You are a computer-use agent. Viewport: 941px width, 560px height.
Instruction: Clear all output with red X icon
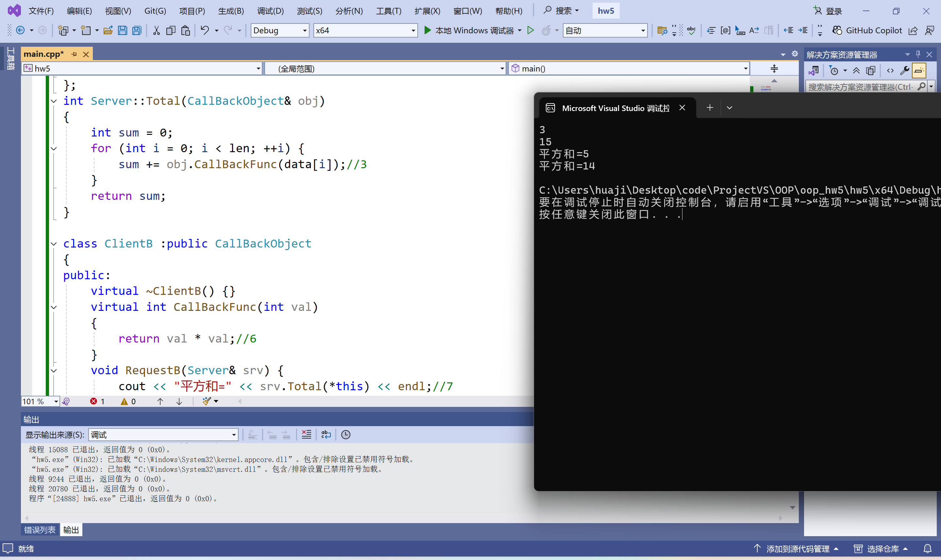(x=307, y=434)
